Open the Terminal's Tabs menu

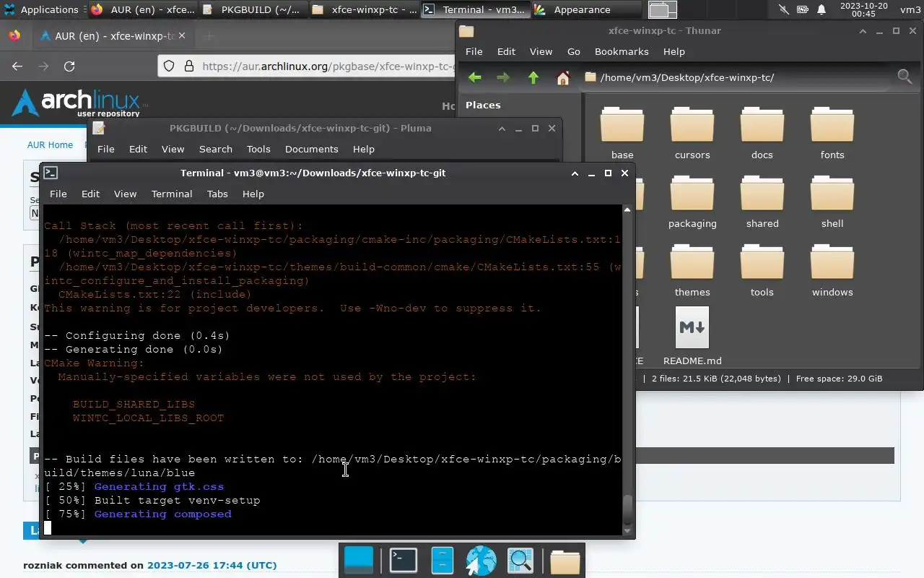point(217,194)
